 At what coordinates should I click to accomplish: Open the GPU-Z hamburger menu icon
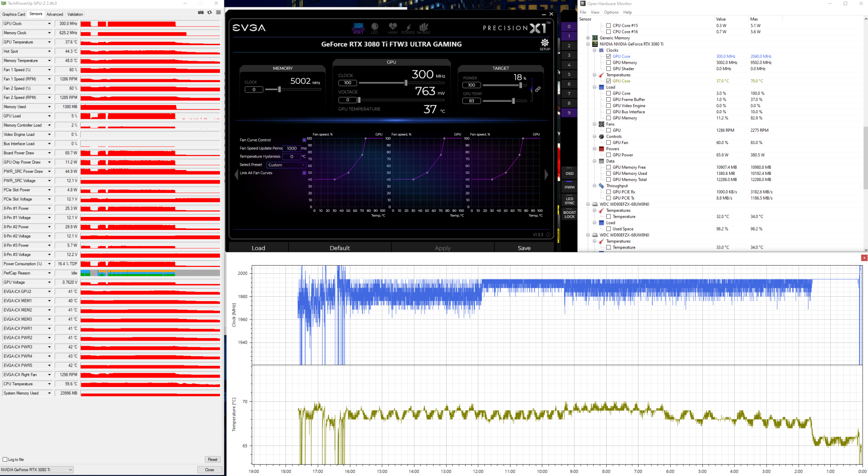point(218,13)
